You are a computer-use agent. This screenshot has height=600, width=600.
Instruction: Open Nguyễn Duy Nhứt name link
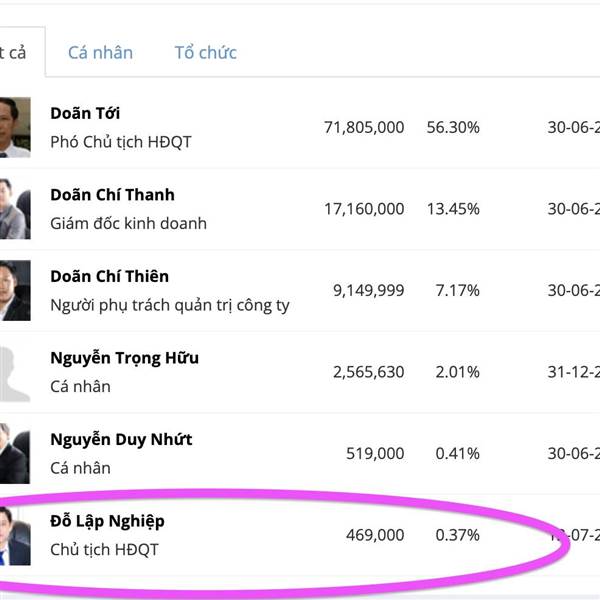coord(121,439)
